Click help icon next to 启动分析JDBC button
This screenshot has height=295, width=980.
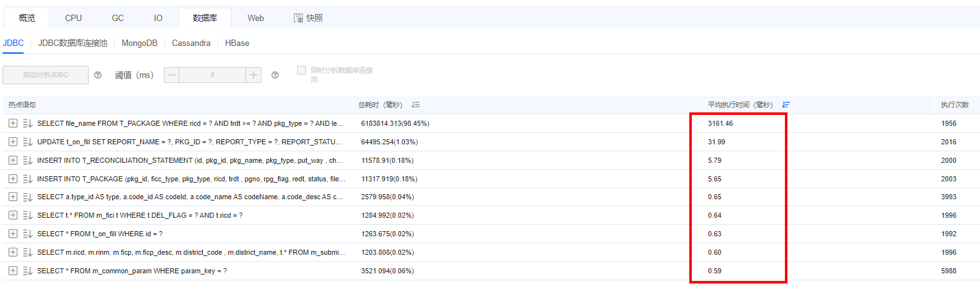click(x=98, y=75)
